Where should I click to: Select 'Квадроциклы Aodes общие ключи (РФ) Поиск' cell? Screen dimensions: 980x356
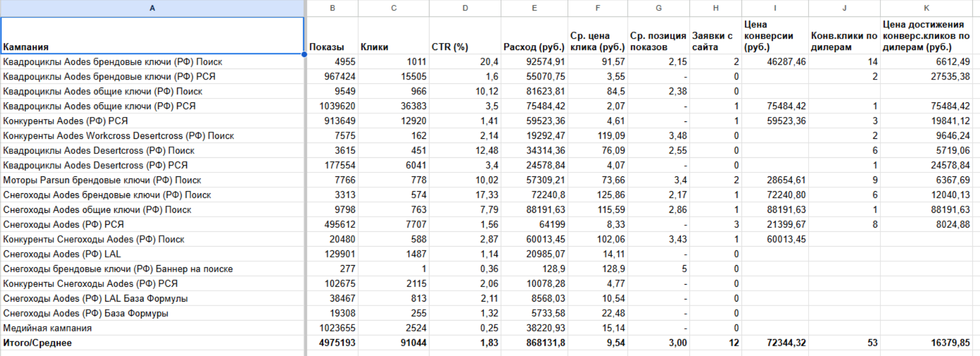[x=152, y=91]
